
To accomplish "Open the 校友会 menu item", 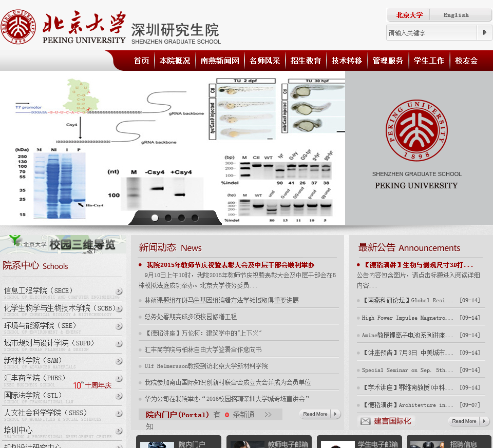I will pos(466,61).
